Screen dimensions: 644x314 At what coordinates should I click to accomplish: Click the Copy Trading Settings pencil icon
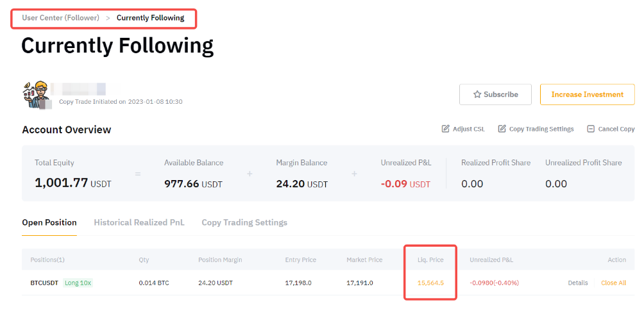coord(502,129)
